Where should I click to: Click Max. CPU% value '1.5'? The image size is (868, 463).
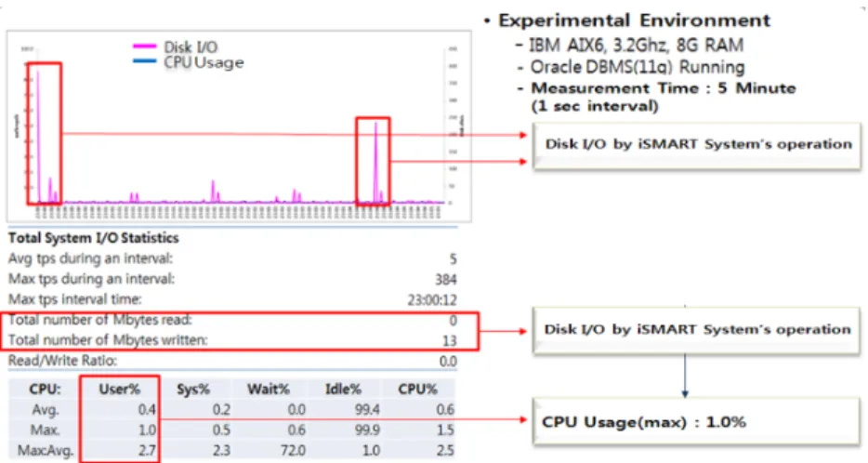[445, 430]
